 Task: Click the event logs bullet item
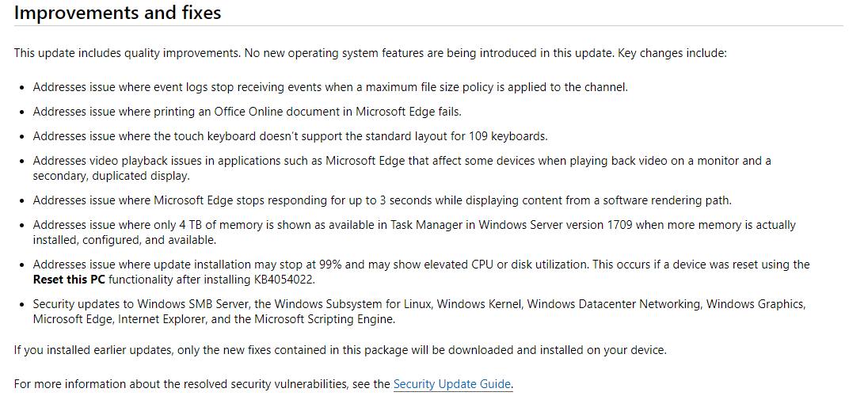coord(330,87)
